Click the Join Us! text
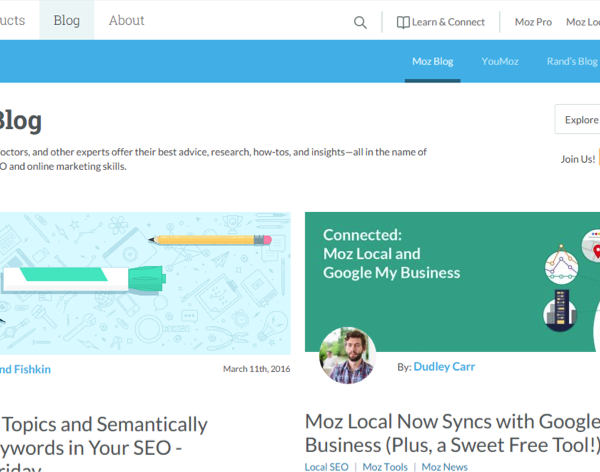Viewport: 600px width, 472px height. (x=578, y=159)
